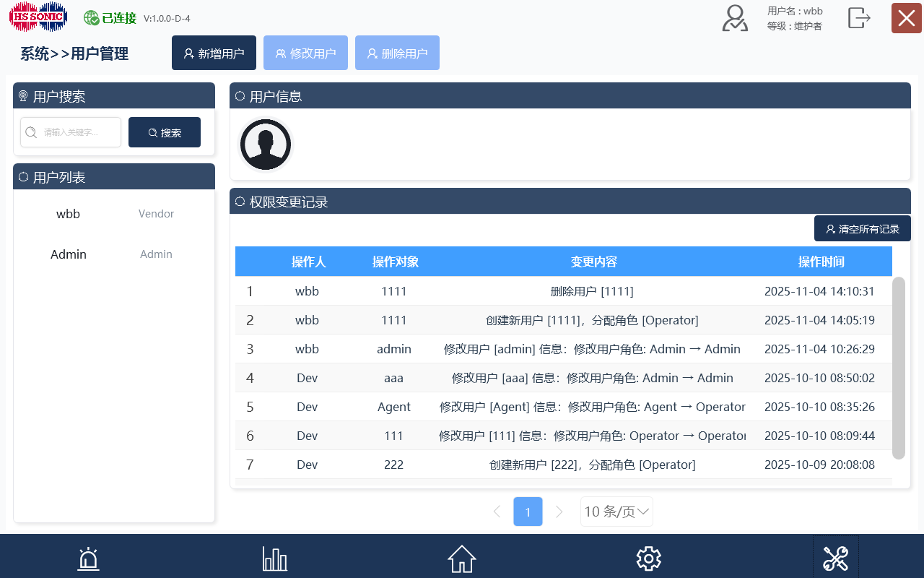Open the settings gear in bottom bar
Viewport: 924px width, 578px height.
(x=648, y=558)
